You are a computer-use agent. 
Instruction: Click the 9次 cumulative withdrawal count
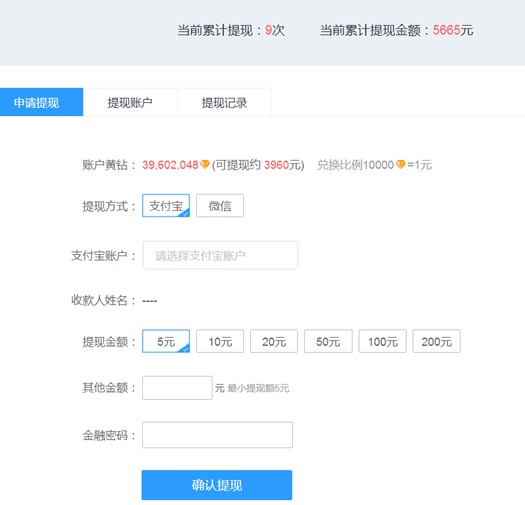pos(275,30)
